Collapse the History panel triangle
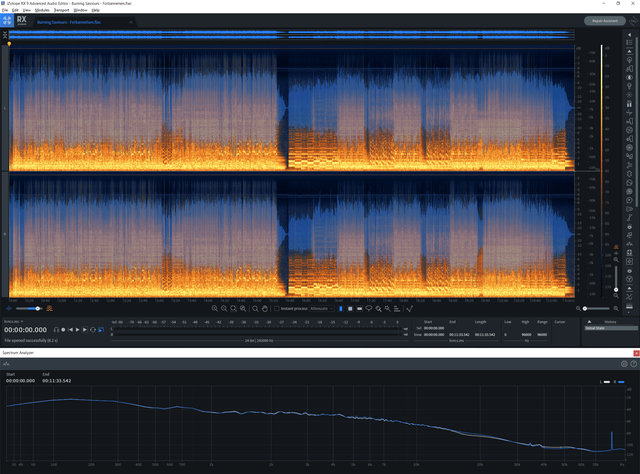Viewport: 640px width, 474px height. [589, 322]
